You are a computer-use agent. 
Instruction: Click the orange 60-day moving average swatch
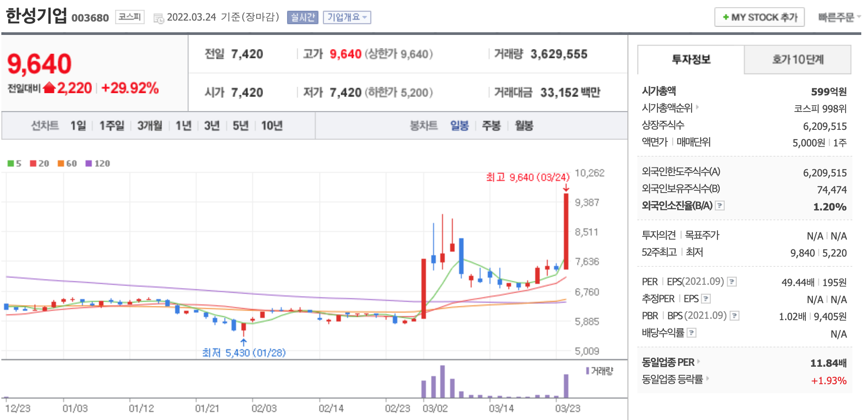(61, 163)
